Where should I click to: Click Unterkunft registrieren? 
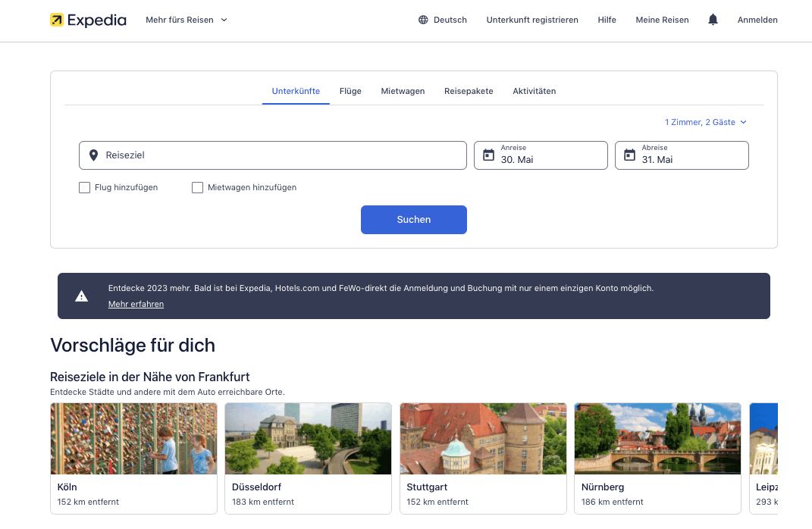click(532, 20)
